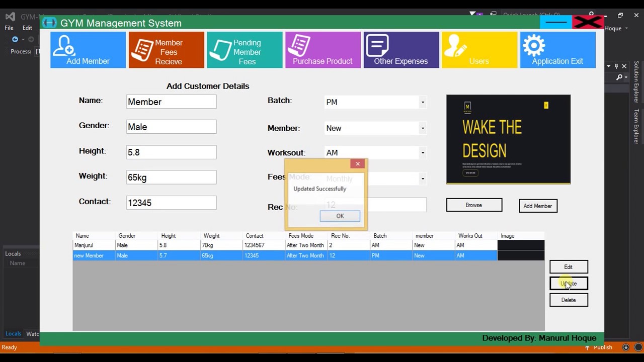
Task: Click the Height input field
Action: pyautogui.click(x=172, y=152)
